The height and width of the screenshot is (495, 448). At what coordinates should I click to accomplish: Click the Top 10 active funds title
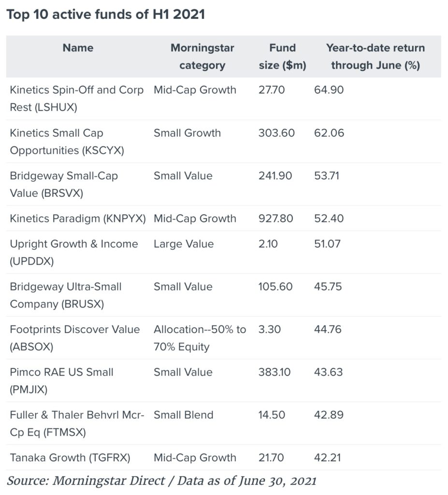pyautogui.click(x=106, y=15)
